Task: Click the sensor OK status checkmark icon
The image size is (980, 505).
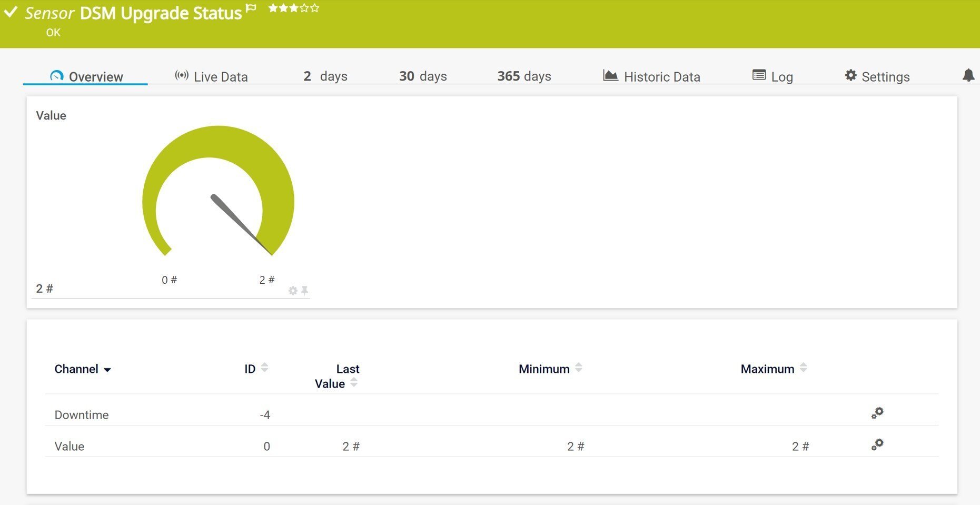Action: (11, 12)
